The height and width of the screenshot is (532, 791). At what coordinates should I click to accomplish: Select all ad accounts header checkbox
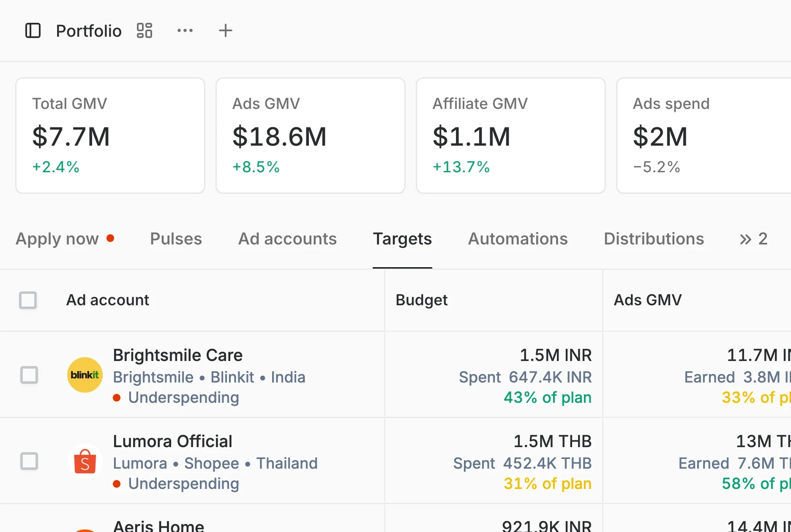[28, 300]
